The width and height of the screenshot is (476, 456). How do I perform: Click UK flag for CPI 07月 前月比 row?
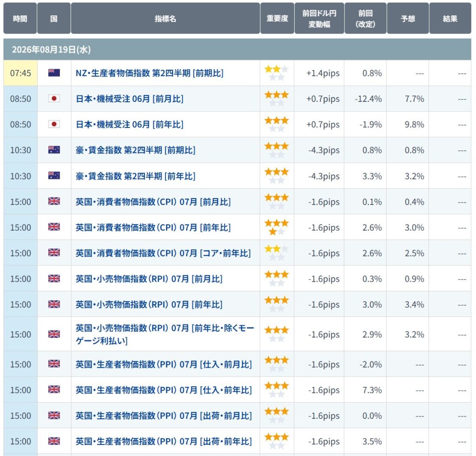click(x=54, y=201)
